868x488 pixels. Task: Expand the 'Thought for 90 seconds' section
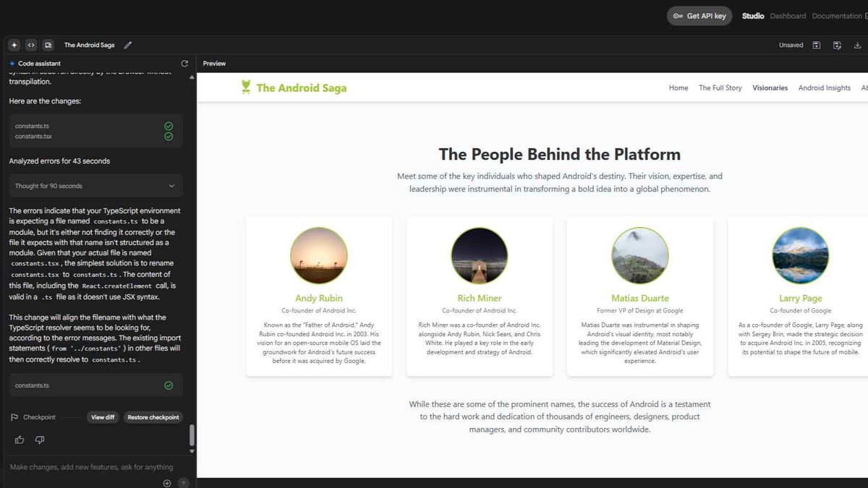pos(96,186)
